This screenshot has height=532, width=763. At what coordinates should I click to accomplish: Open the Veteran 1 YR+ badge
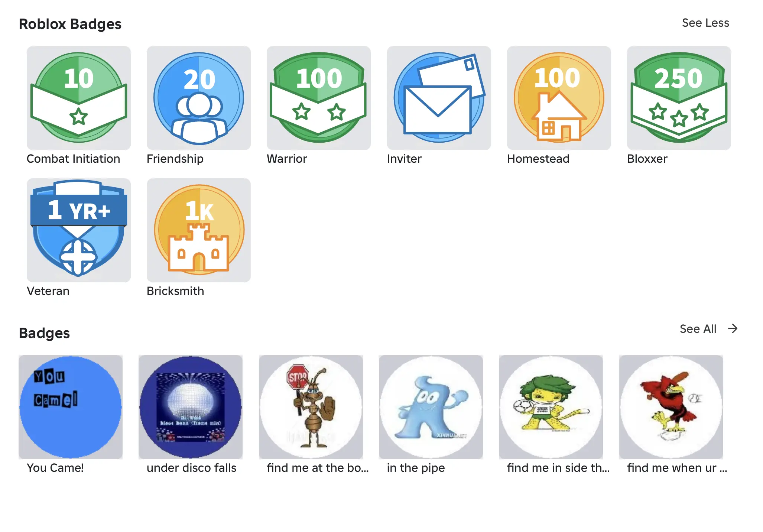coord(78,230)
